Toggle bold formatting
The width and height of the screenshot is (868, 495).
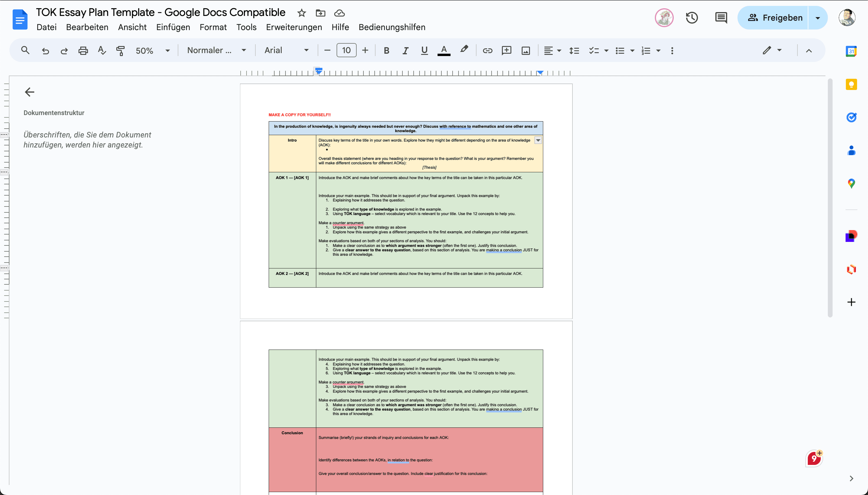386,51
